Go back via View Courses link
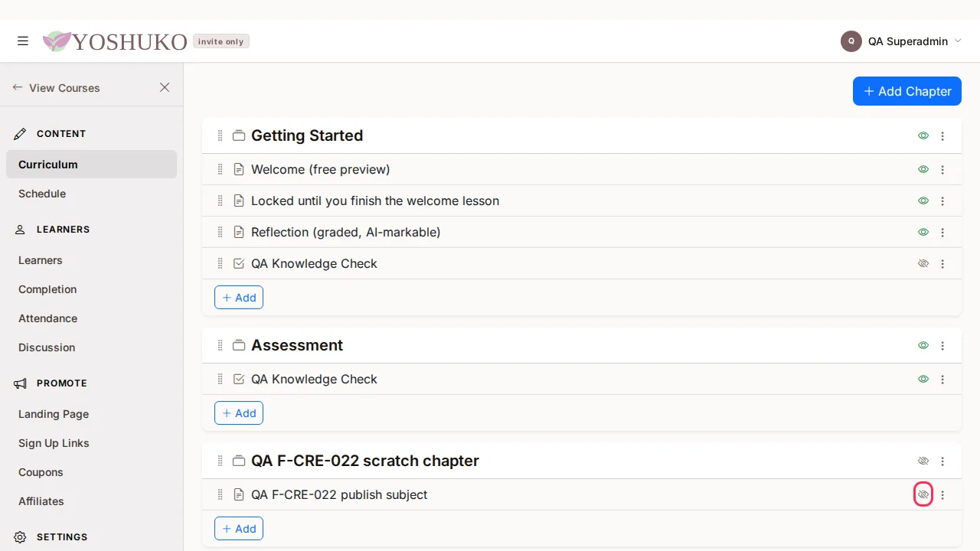Image resolution: width=980 pixels, height=551 pixels. pos(56,88)
